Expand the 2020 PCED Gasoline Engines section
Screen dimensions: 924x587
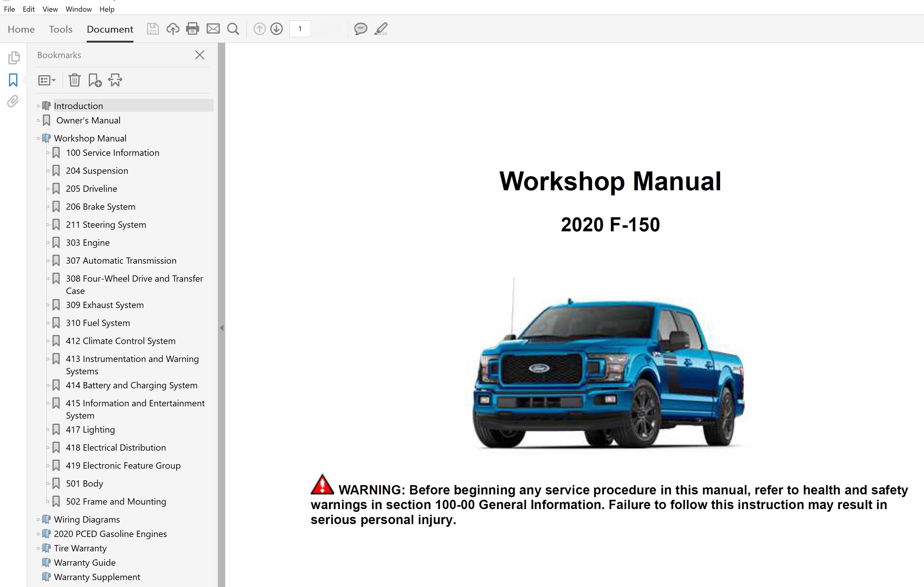38,534
